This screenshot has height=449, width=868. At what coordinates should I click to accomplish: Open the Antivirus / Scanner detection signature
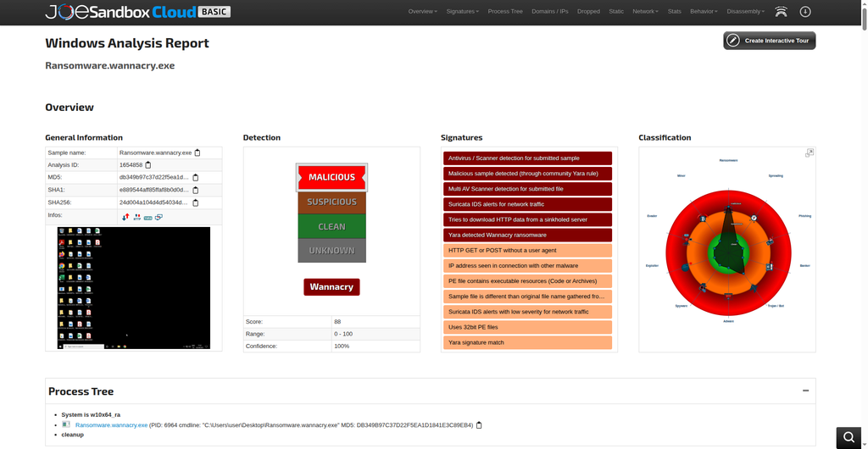527,158
